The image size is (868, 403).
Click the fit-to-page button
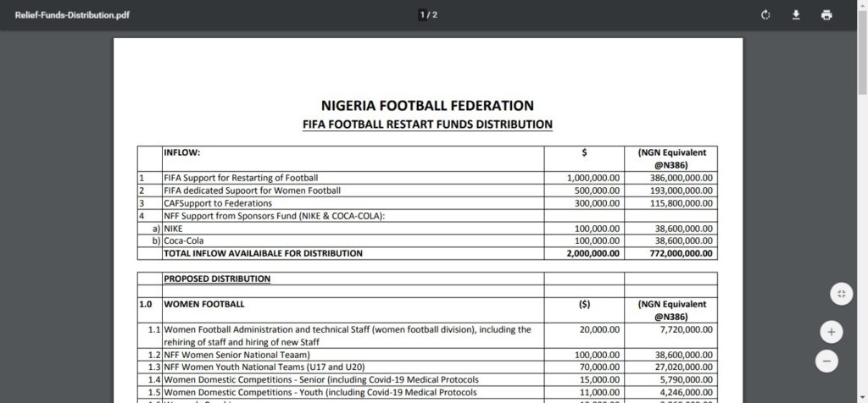coord(840,294)
